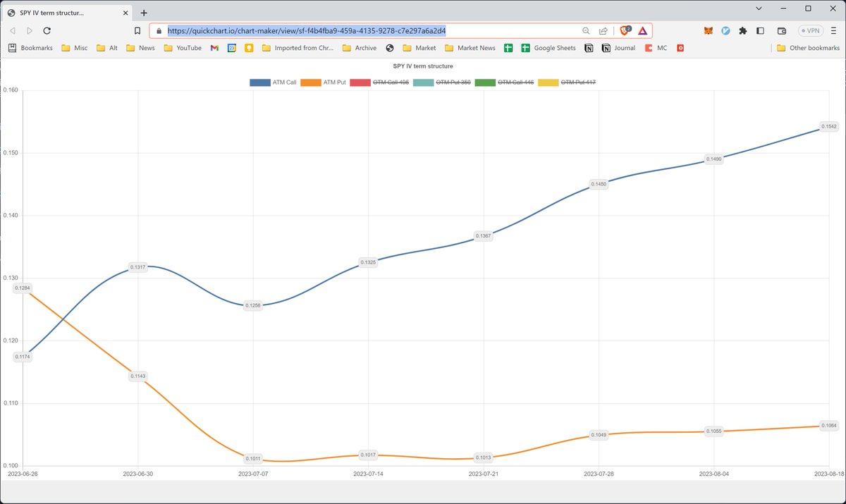Open the Market News bookmarks folder
Screen dimensions: 846x504
(470, 48)
